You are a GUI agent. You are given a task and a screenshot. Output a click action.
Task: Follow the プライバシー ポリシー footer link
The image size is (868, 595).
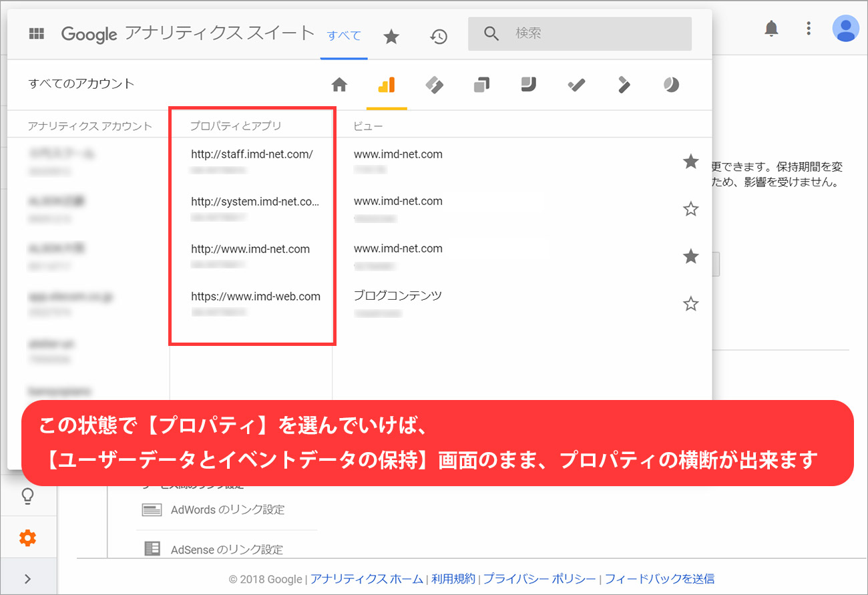(x=539, y=579)
